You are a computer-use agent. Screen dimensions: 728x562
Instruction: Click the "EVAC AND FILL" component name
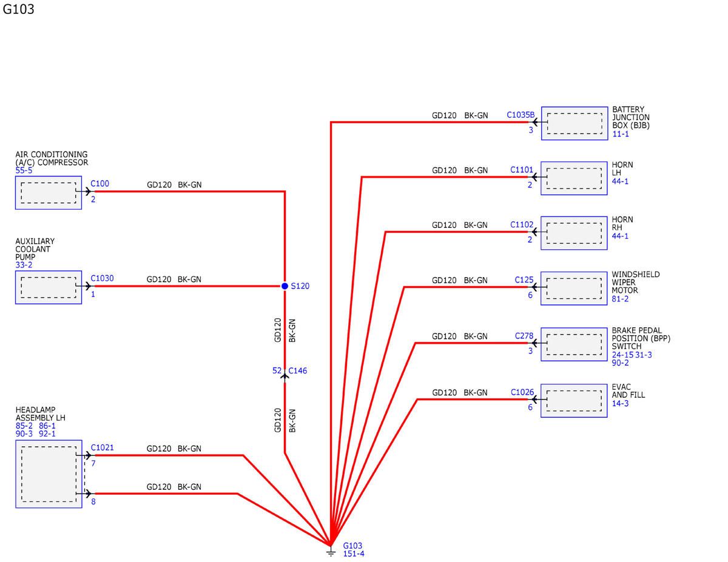click(629, 391)
